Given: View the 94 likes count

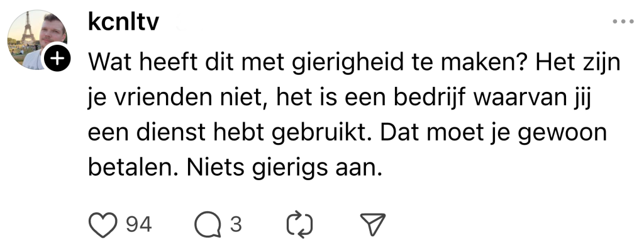Looking at the screenshot, I should coord(139,224).
